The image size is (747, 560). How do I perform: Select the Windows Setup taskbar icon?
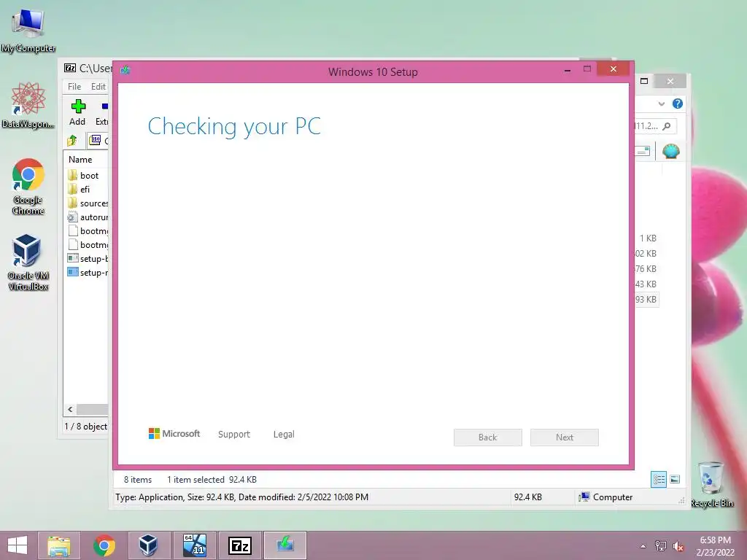(285, 545)
